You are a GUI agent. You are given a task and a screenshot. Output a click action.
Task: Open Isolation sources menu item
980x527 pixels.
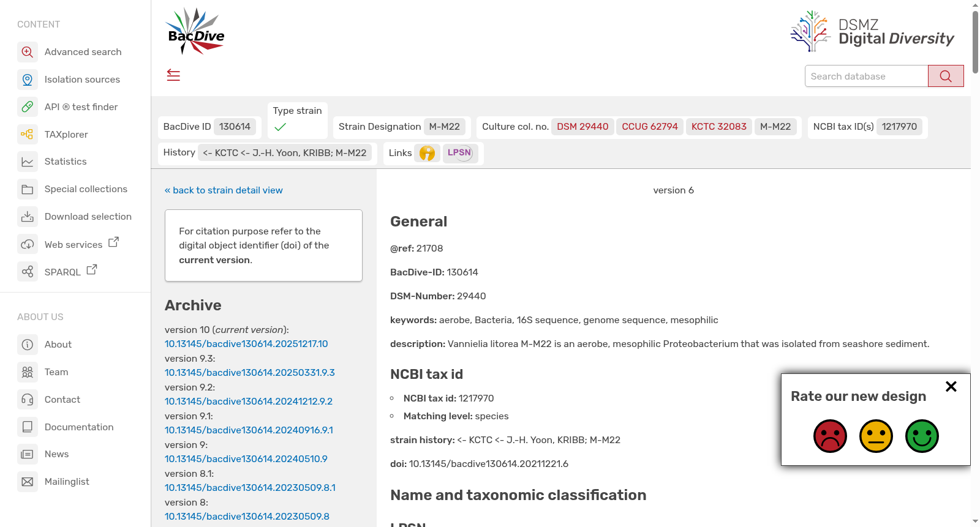click(x=82, y=80)
